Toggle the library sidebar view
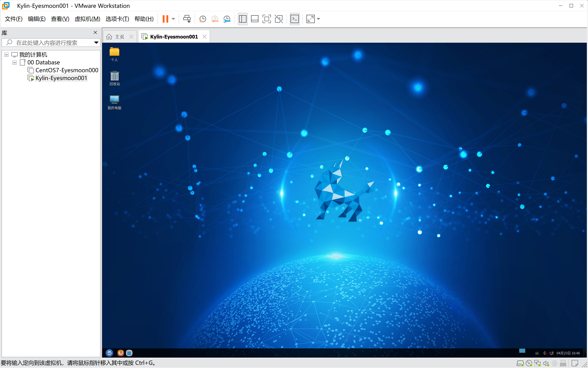This screenshot has height=368, width=588. (243, 19)
